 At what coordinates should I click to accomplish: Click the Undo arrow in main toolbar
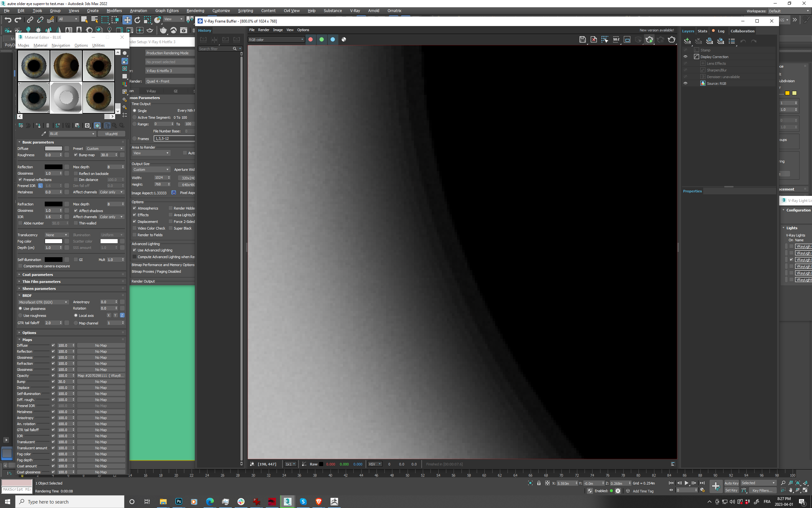8,20
